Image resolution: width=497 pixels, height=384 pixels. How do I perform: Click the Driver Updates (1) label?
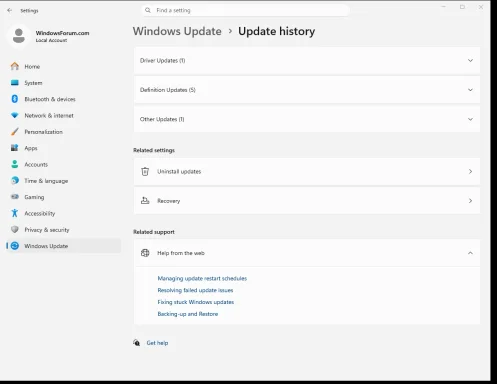coord(162,61)
